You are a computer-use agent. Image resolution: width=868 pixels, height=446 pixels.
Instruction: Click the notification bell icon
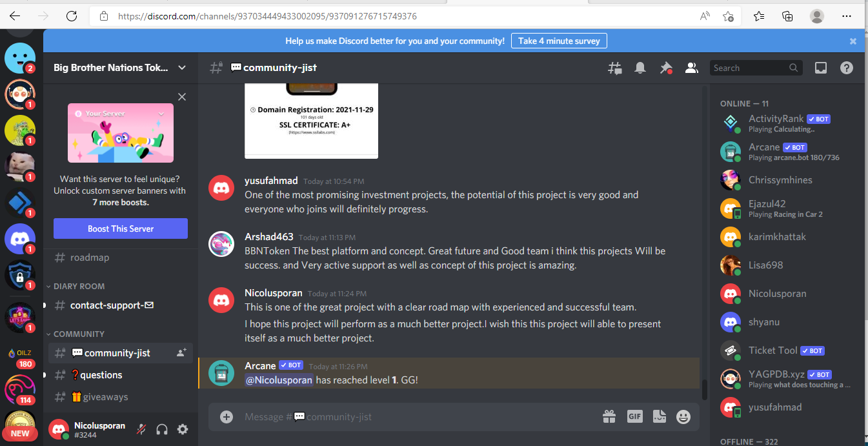point(640,68)
